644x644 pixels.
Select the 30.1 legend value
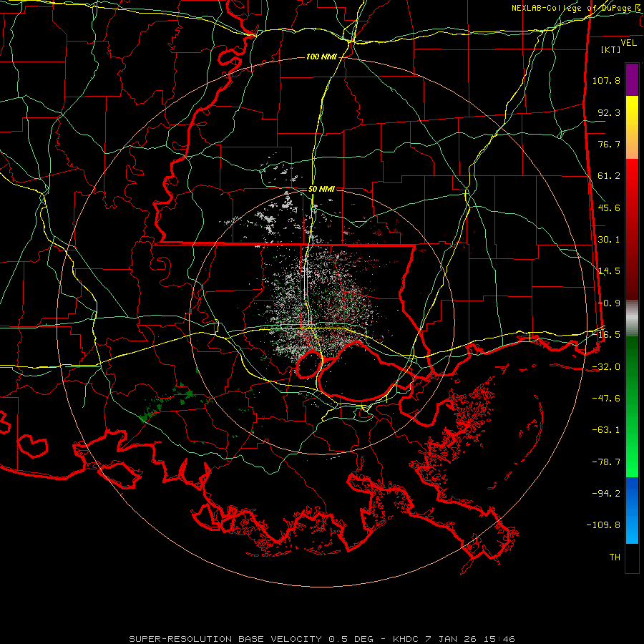[x=609, y=240]
